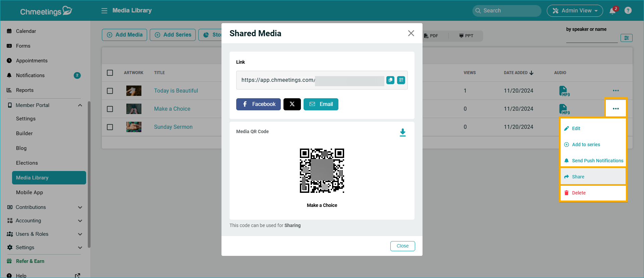Open Today is Beautiful artwork thumbnail

(134, 91)
